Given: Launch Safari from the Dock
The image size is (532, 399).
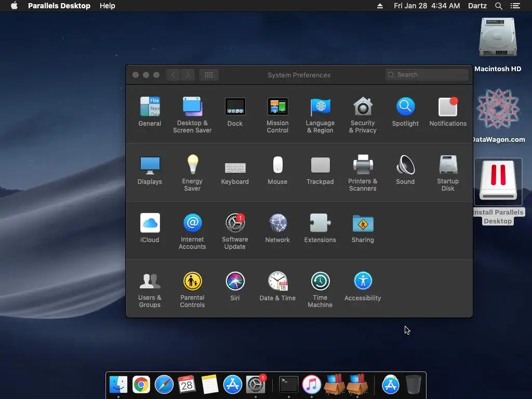Looking at the screenshot, I should coord(164,384).
